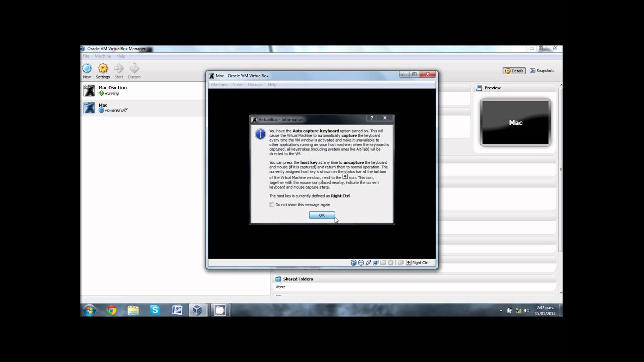Click the 'None' text under Shared Folders
Viewport: 644px width, 362px height.
[280, 287]
